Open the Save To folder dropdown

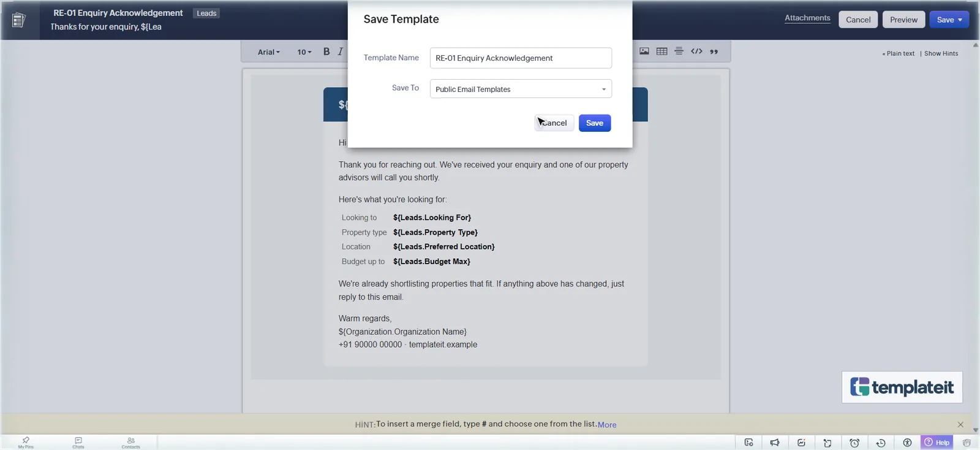(521, 89)
